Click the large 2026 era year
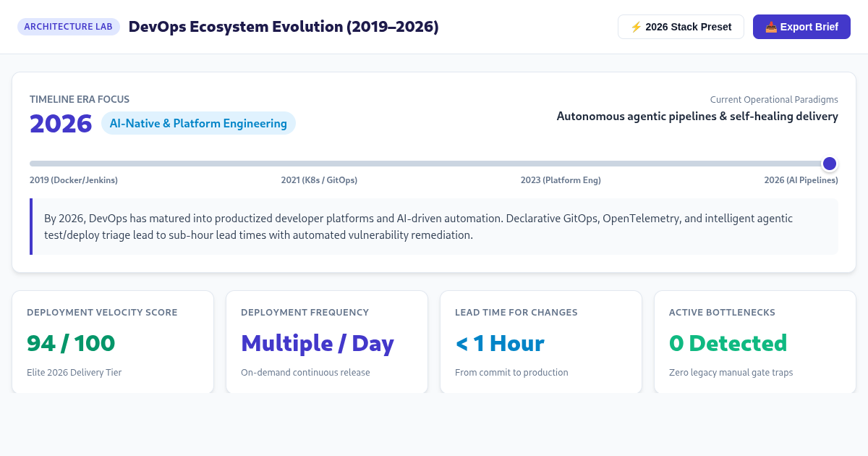 (61, 123)
